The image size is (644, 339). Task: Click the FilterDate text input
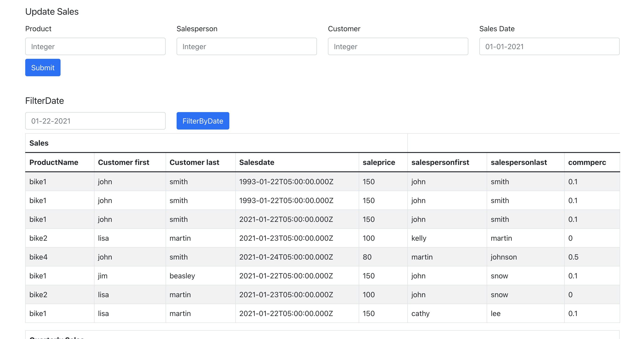(x=95, y=121)
